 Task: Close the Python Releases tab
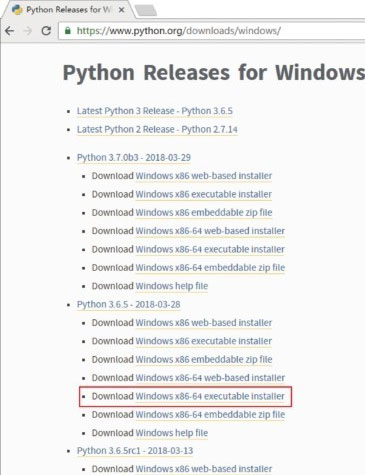121,10
